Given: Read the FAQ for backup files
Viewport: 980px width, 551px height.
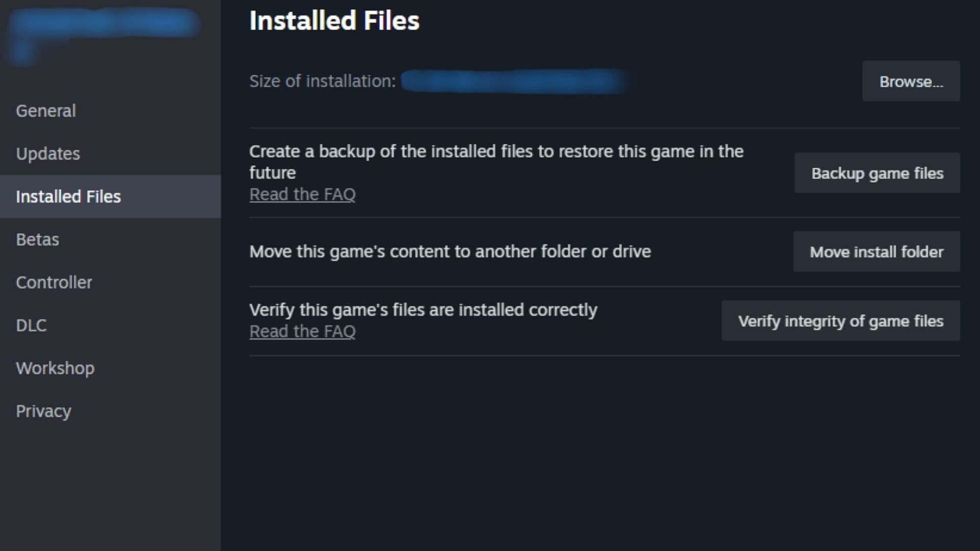Looking at the screenshot, I should click(302, 194).
